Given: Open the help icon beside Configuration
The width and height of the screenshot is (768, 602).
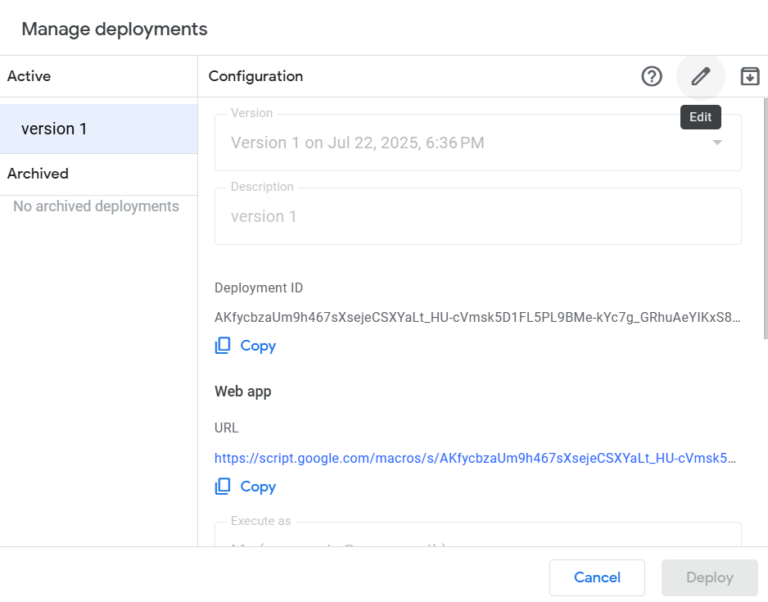Looking at the screenshot, I should coord(651,76).
